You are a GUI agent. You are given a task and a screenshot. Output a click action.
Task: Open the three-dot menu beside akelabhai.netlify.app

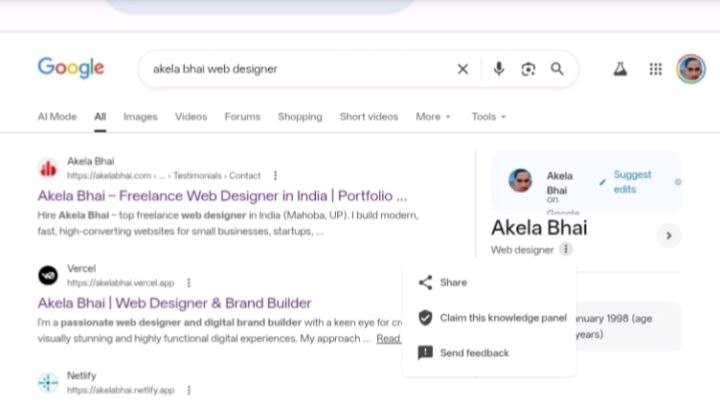[x=189, y=390]
